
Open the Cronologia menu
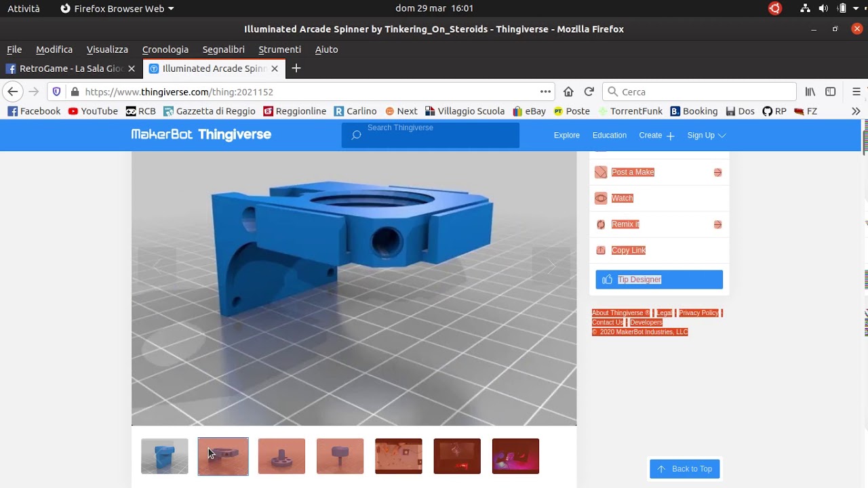click(165, 49)
